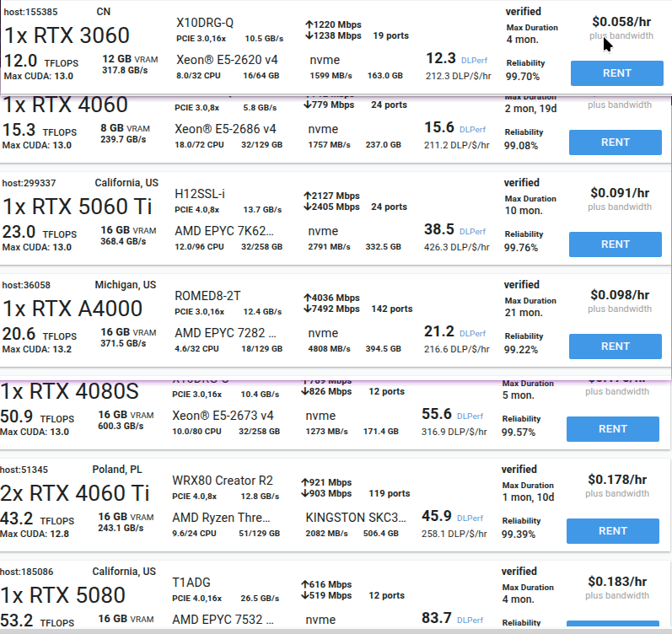The height and width of the screenshot is (634, 672).
Task: Rent the RTX A4000 offer
Action: [x=615, y=347]
